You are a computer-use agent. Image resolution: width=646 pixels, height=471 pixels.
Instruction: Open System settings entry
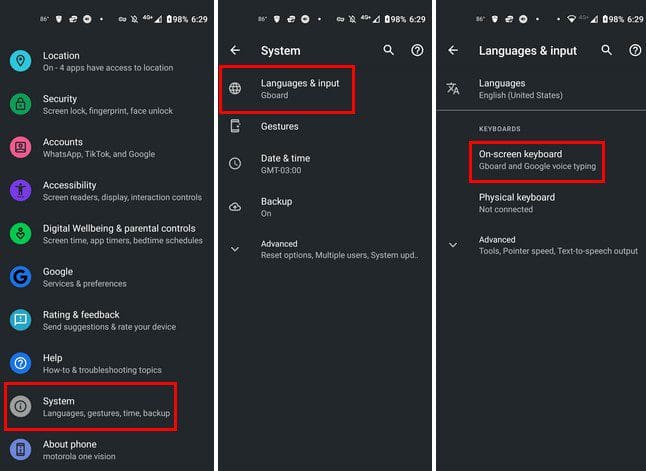[x=91, y=407]
